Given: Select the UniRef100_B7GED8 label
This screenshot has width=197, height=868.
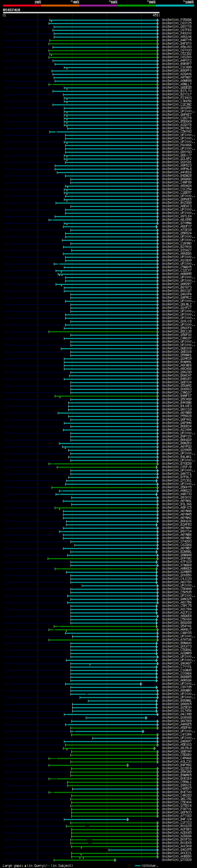Looking at the screenshot, I should 177,464.
